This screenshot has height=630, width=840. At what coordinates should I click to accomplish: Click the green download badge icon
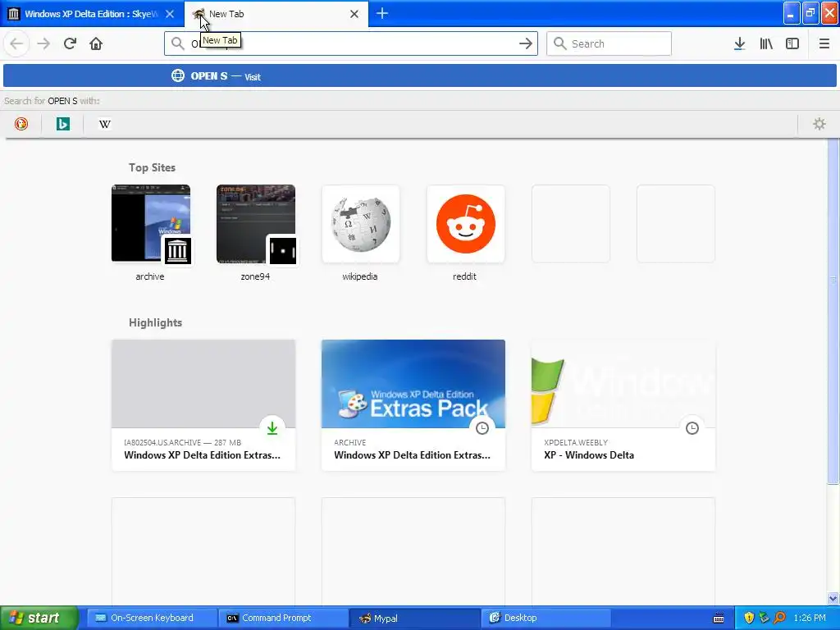pos(272,428)
